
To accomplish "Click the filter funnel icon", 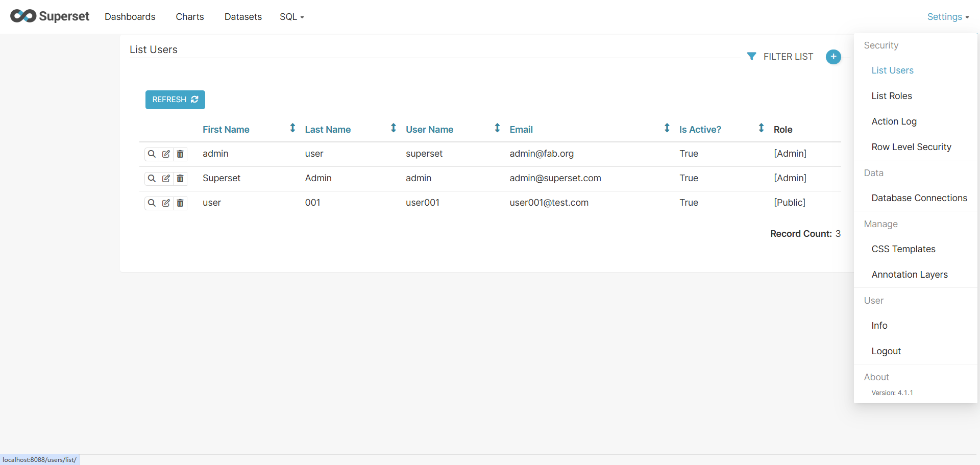I will pos(751,56).
